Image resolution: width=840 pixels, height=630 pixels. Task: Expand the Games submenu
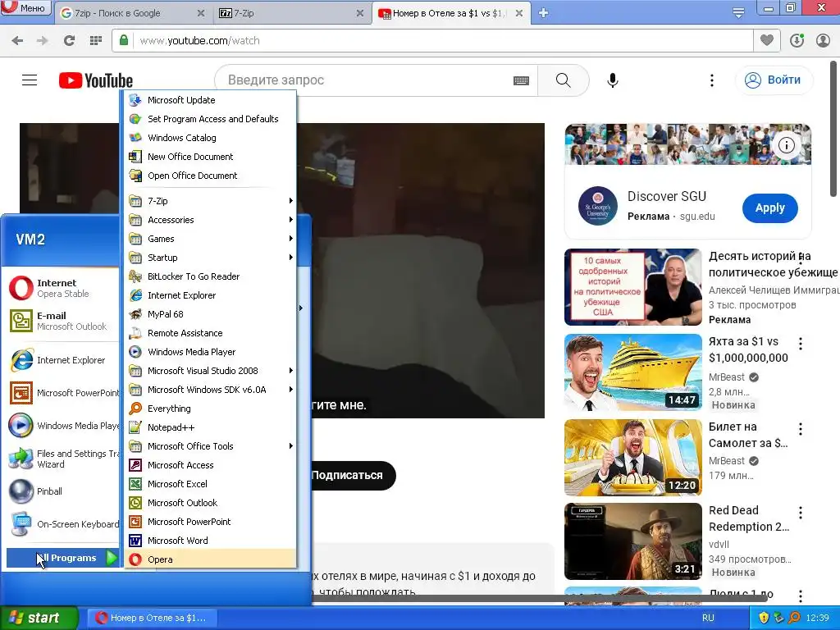[211, 239]
